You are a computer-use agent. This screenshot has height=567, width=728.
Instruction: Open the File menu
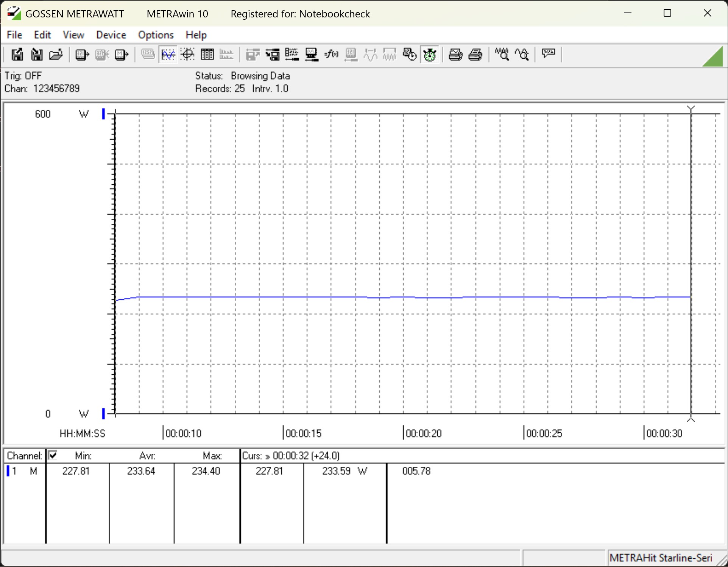pos(14,35)
